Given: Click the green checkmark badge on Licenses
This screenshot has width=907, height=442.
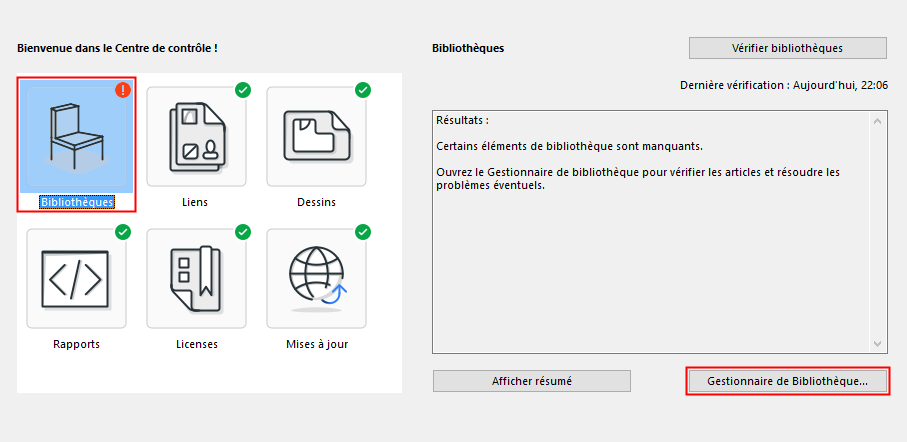Looking at the screenshot, I should pos(243,232).
